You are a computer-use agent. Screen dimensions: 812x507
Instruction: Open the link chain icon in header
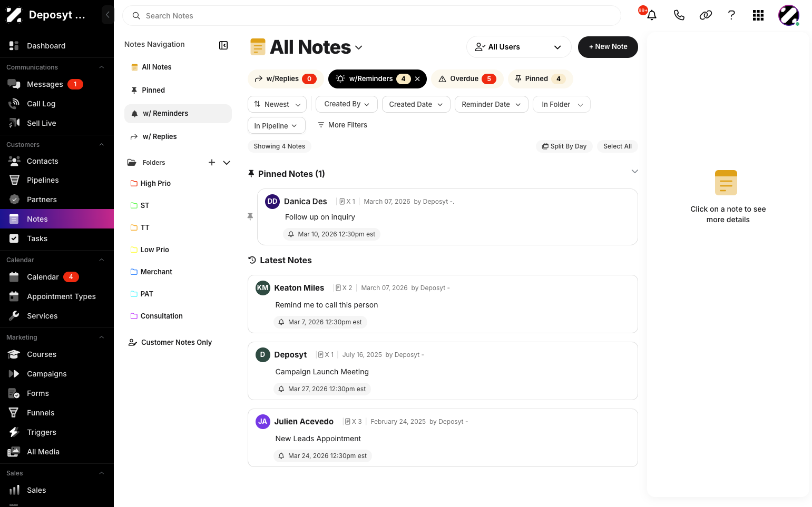(x=706, y=15)
